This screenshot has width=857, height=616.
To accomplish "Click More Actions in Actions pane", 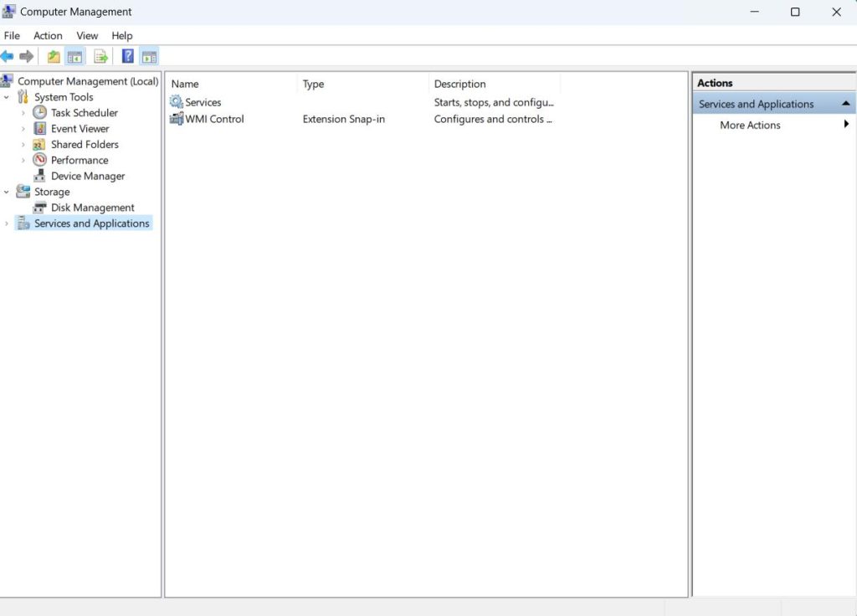I will coord(750,125).
